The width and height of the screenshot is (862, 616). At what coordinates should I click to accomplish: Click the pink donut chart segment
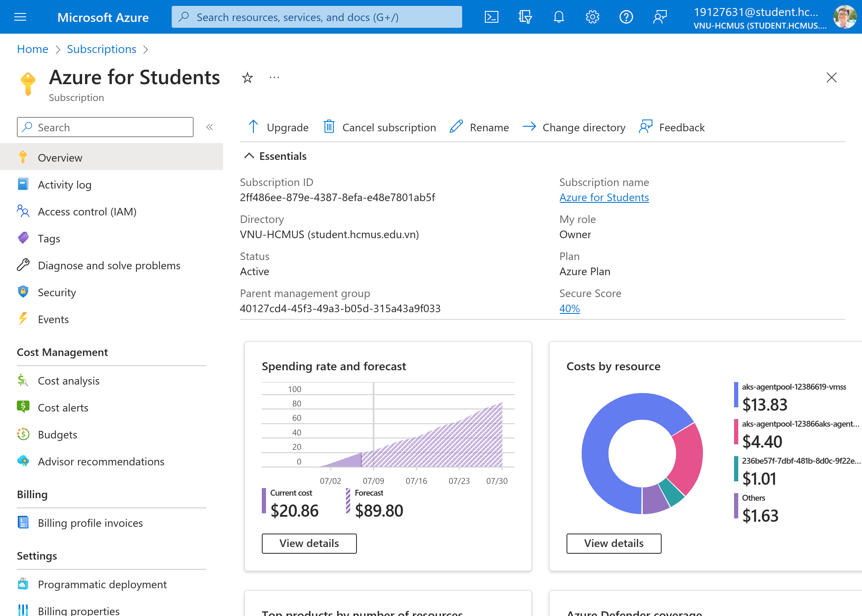[x=688, y=459]
